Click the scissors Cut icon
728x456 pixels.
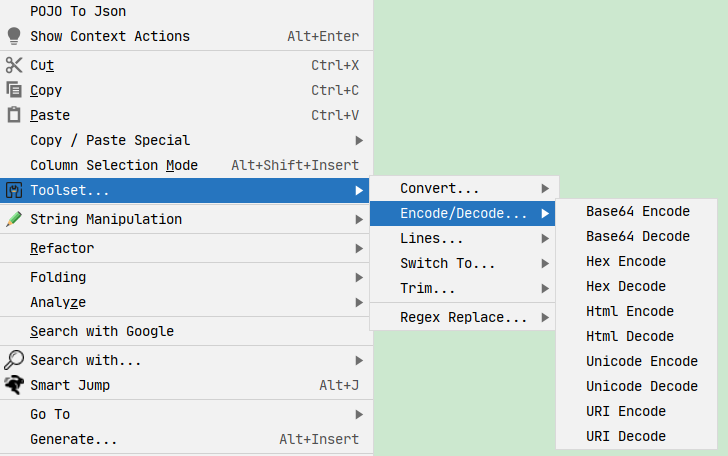click(14, 65)
